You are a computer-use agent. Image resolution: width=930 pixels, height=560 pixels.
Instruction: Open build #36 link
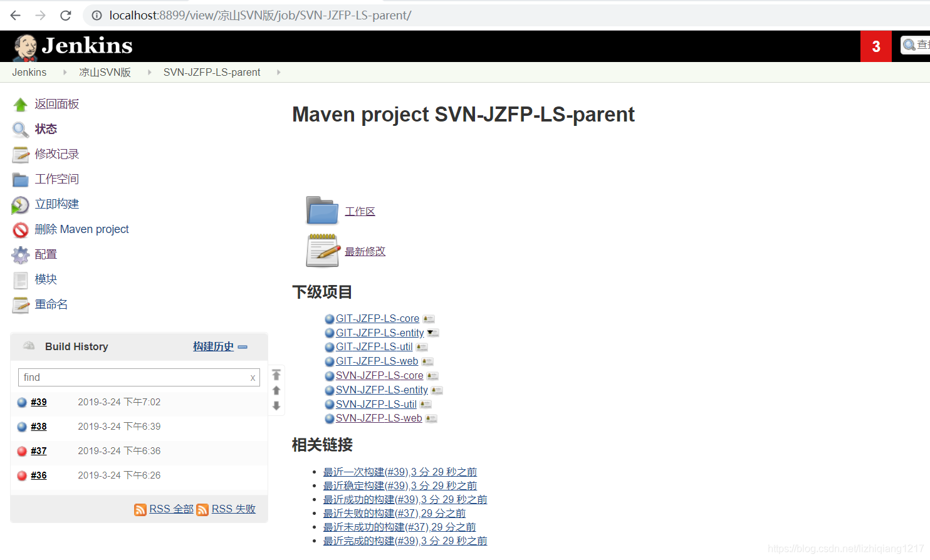[x=39, y=475]
